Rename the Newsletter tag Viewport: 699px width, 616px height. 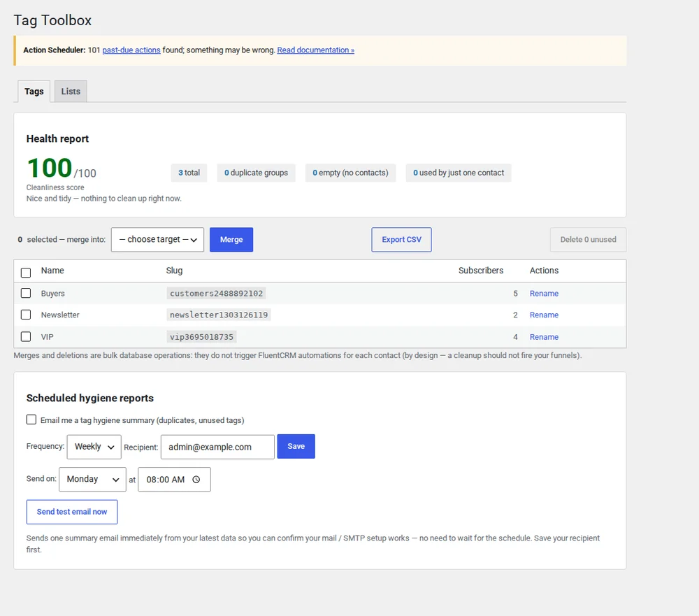click(544, 315)
